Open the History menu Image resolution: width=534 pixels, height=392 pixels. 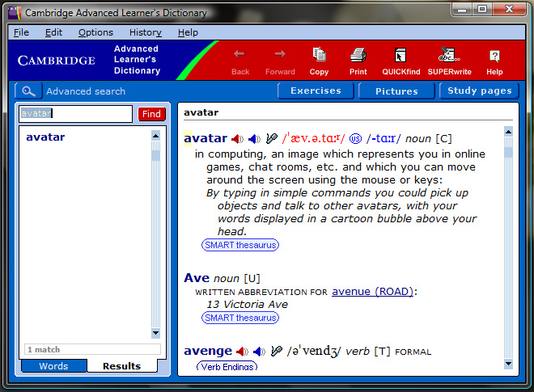click(146, 32)
